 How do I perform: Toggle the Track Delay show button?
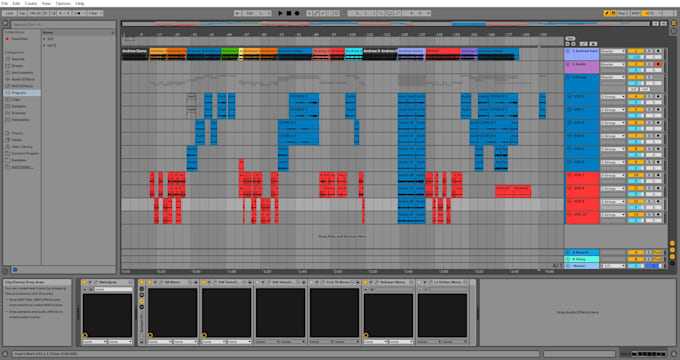(x=672, y=263)
